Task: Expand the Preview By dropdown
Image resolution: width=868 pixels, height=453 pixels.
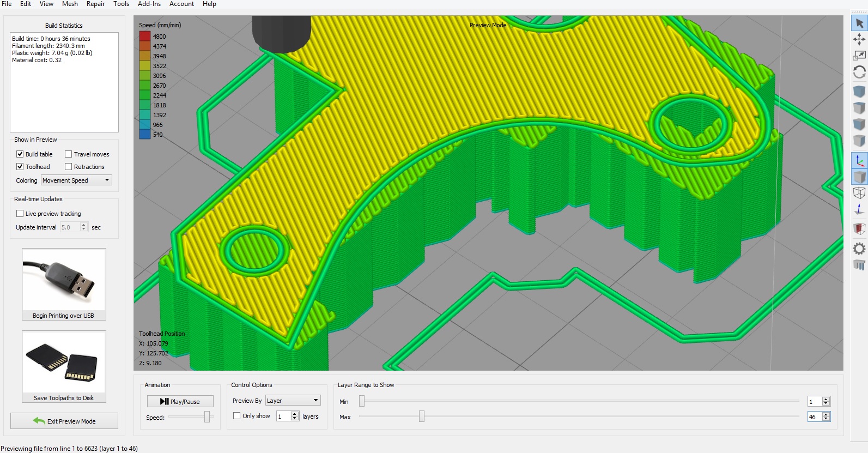Action: point(293,401)
